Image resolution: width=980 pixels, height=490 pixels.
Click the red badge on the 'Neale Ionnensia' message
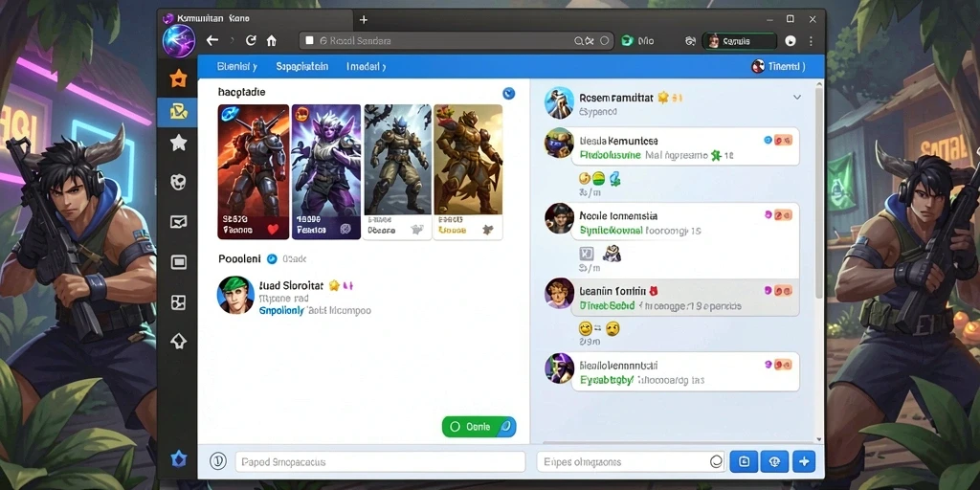tap(783, 215)
